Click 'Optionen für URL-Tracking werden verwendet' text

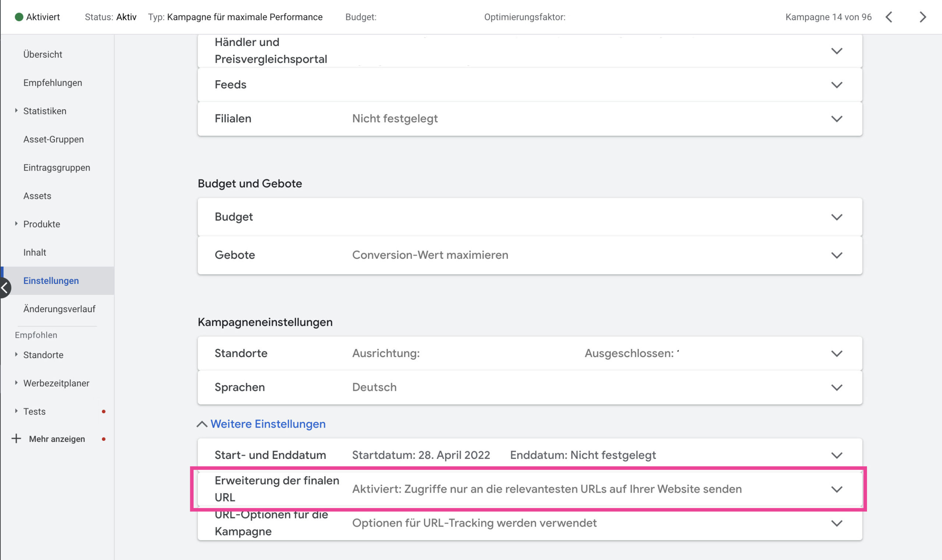pyautogui.click(x=474, y=523)
